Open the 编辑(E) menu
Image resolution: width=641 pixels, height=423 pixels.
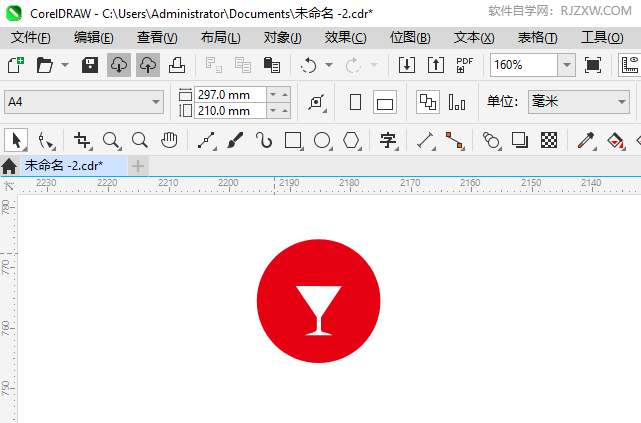click(94, 38)
